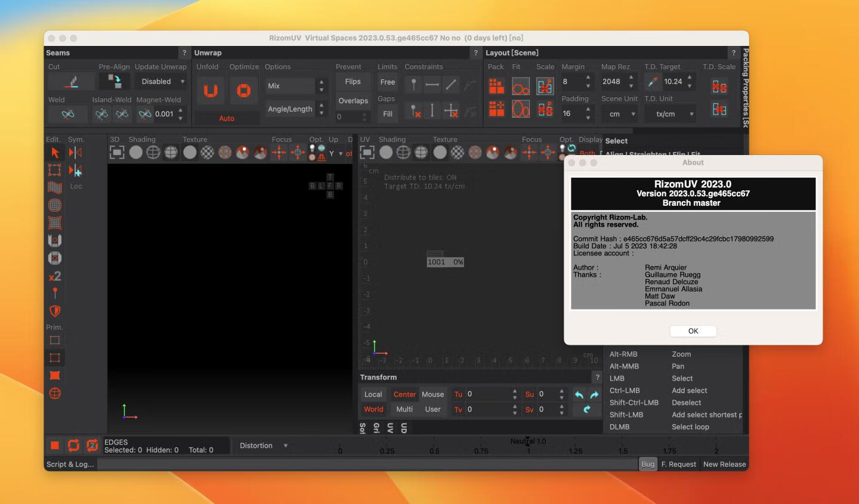The width and height of the screenshot is (859, 504).
Task: Open the Sol vertical tab
Action: (363, 428)
